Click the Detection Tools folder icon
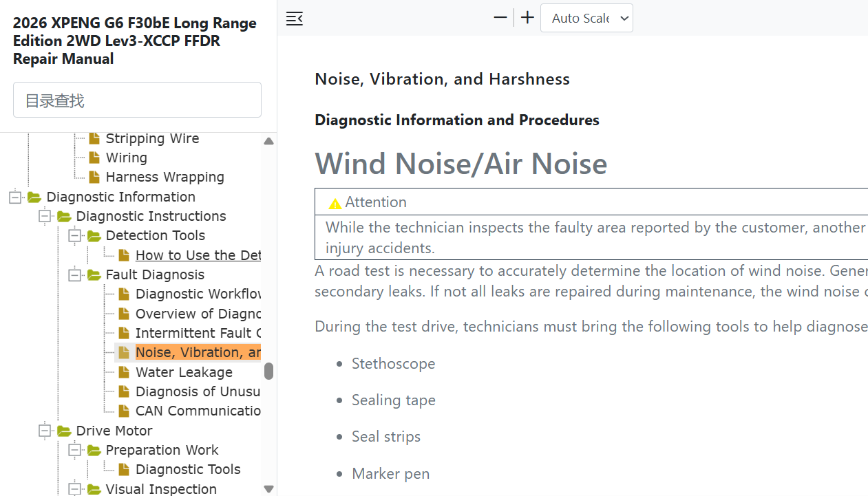Viewport: 868px width, 496px height. coord(94,236)
